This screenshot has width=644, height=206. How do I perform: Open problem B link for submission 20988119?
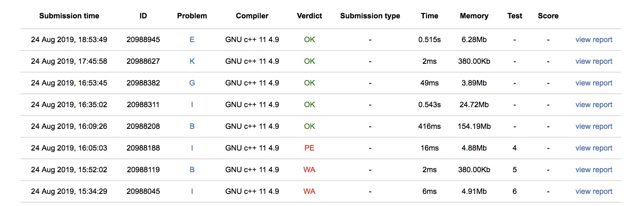pyautogui.click(x=192, y=170)
